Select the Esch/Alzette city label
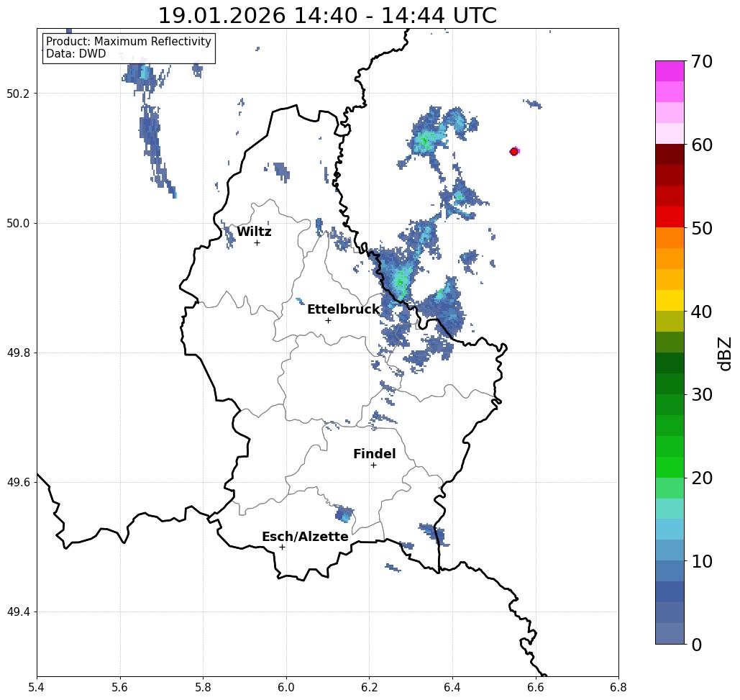 (305, 537)
